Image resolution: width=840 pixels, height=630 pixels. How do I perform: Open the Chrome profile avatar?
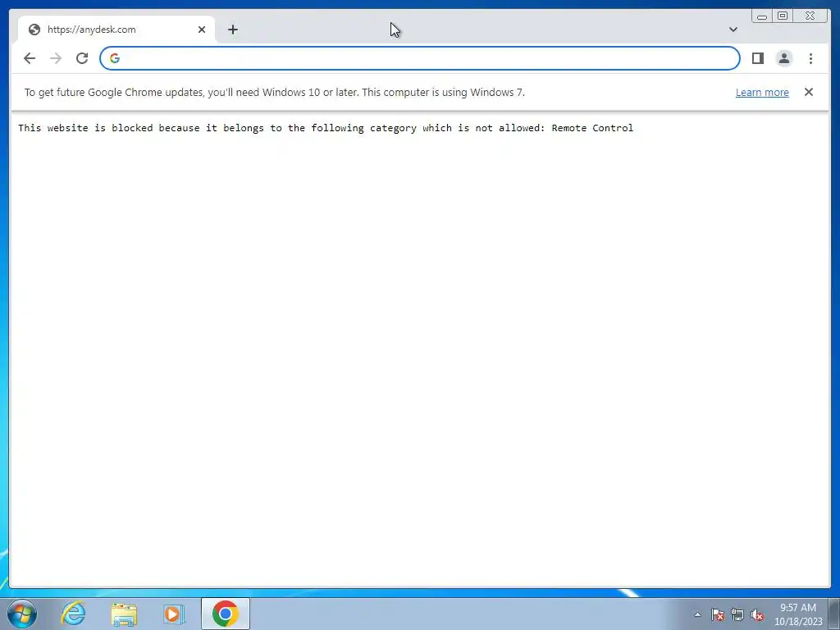coord(783,58)
